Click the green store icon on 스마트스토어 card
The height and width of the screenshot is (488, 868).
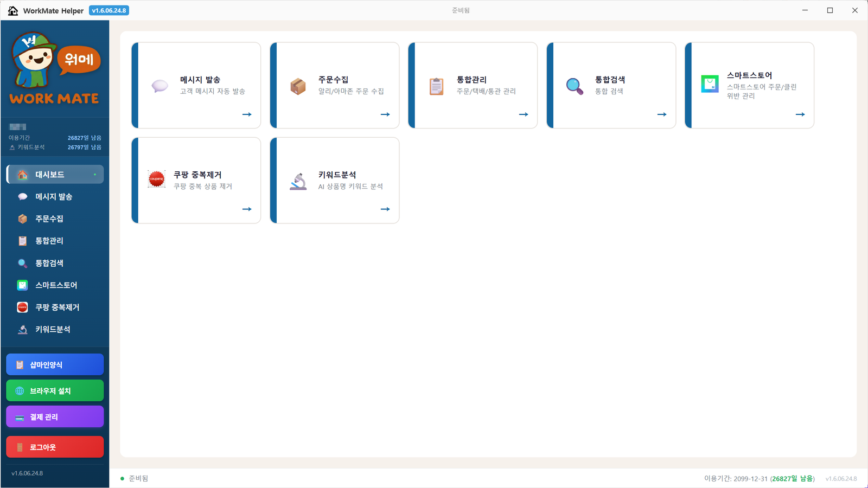(x=710, y=84)
